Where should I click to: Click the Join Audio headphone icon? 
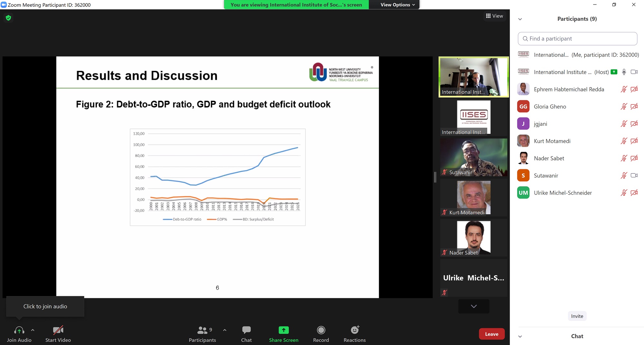[x=19, y=330]
